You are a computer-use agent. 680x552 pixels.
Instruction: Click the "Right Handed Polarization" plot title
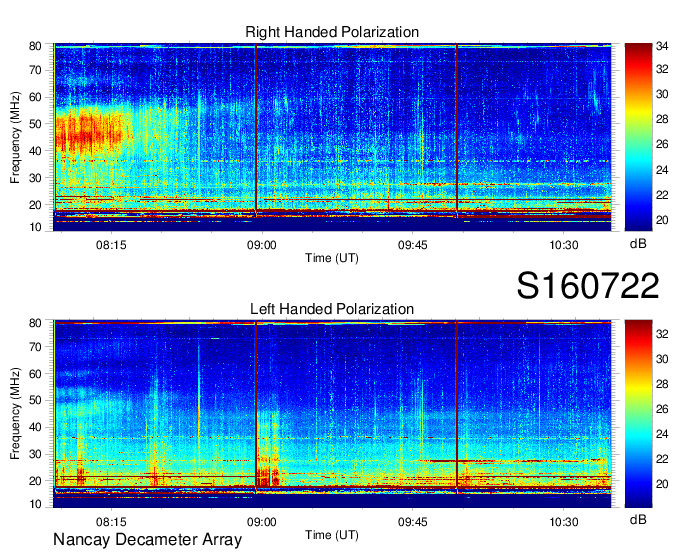pyautogui.click(x=332, y=32)
